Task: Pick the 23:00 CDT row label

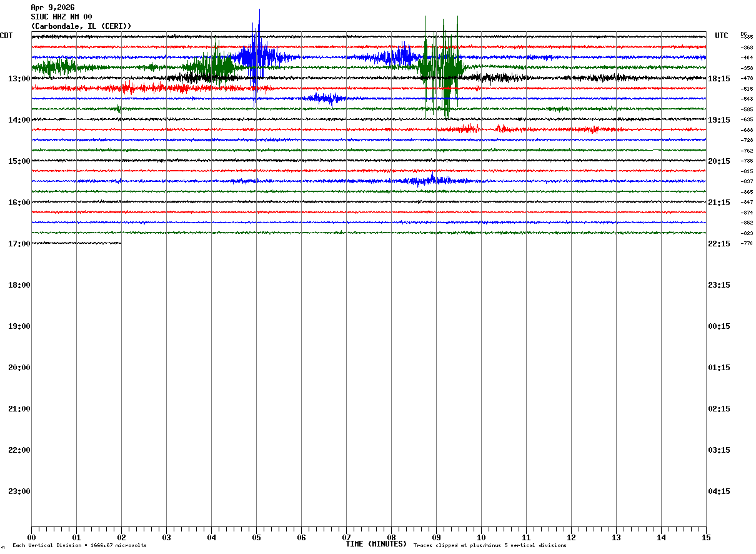Action: (x=19, y=491)
